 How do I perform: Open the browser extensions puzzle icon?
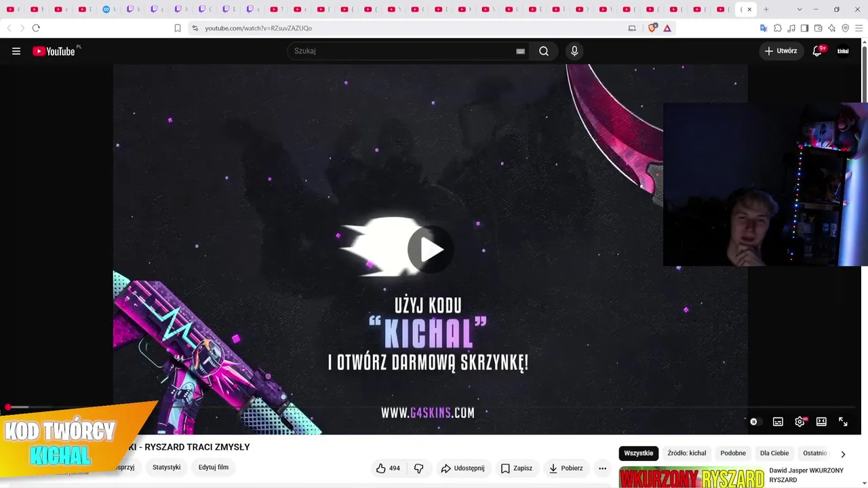[x=778, y=28]
